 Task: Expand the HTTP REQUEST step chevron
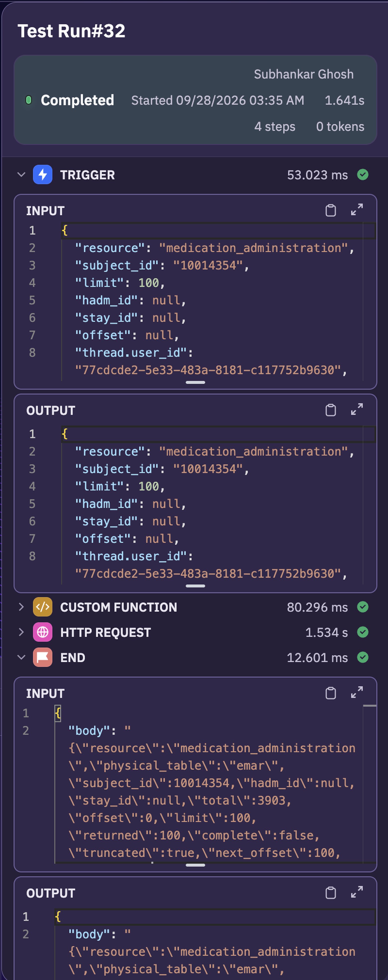coord(21,632)
